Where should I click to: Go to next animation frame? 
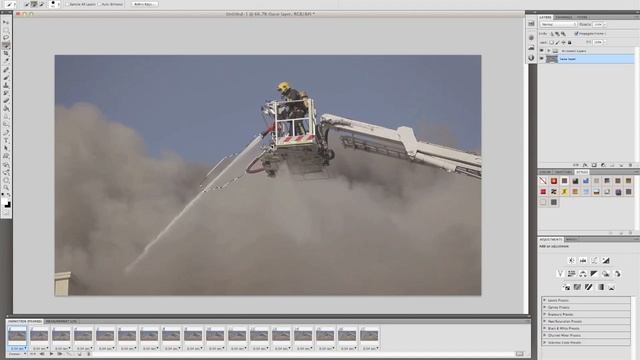point(60,354)
